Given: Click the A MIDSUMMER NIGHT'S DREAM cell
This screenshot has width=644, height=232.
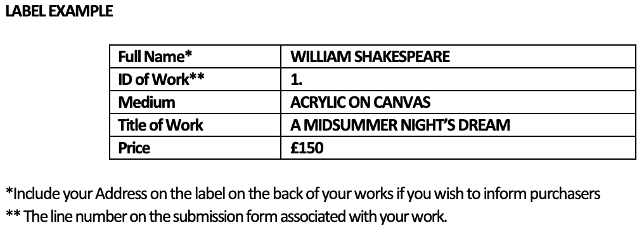Looking at the screenshot, I should (458, 125).
